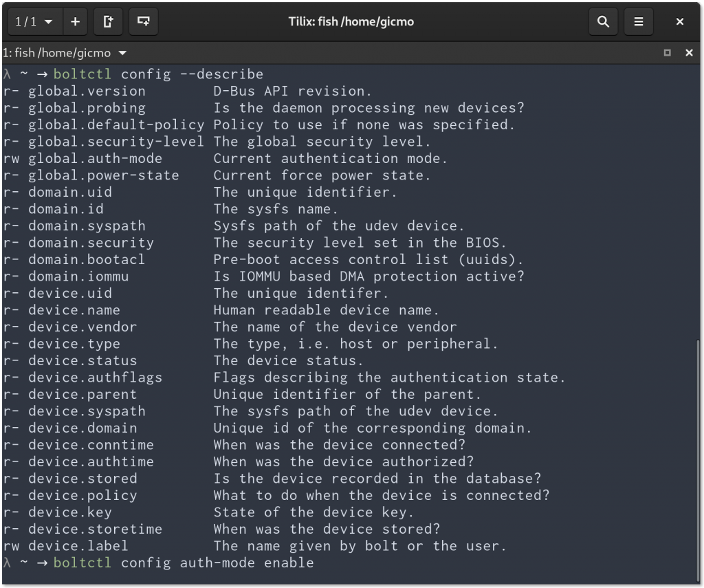Open the Tilix hamburger menu
This screenshot has height=588, width=704.
coord(639,22)
